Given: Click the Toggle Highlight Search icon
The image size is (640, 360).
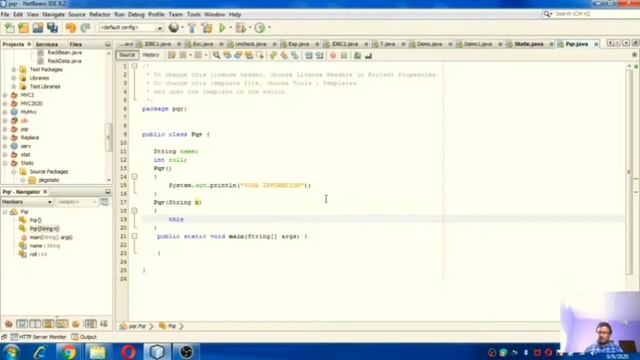Looking at the screenshot, I should (249, 55).
